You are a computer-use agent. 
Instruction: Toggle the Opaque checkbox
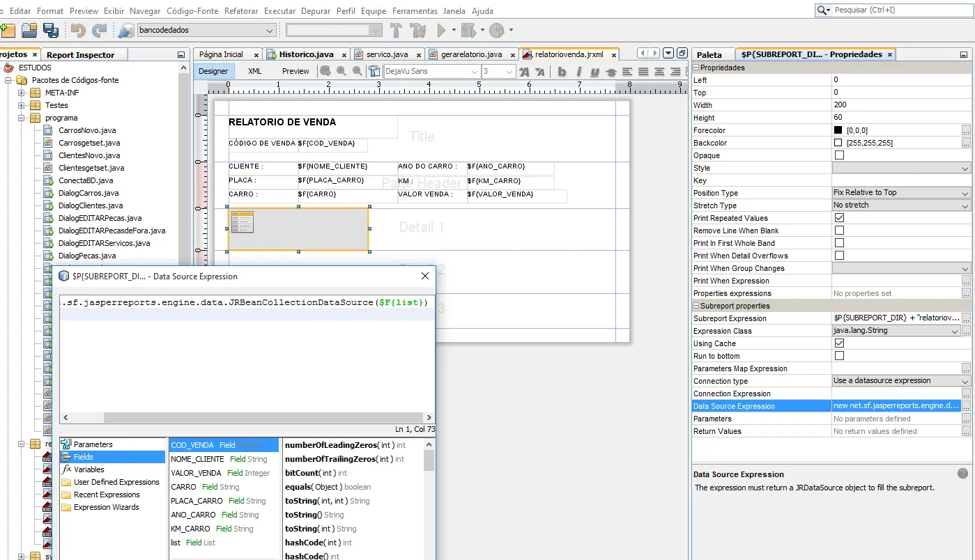(839, 155)
